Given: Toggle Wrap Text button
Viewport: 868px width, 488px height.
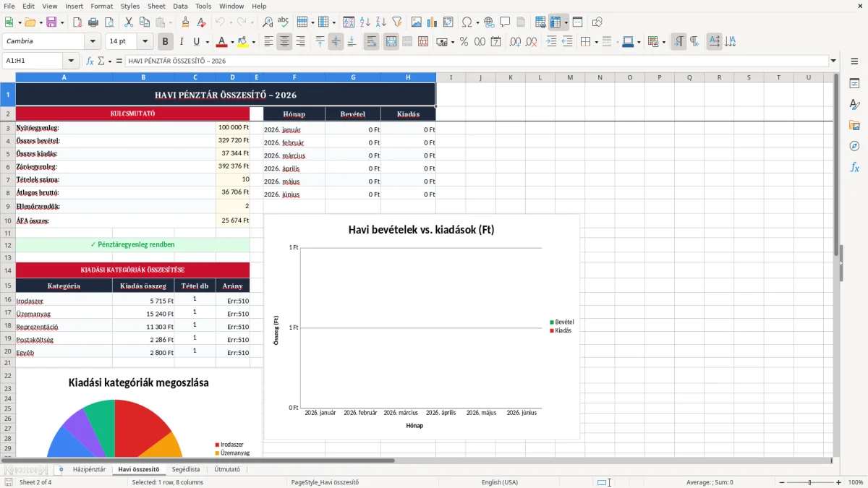Looking at the screenshot, I should click(372, 42).
